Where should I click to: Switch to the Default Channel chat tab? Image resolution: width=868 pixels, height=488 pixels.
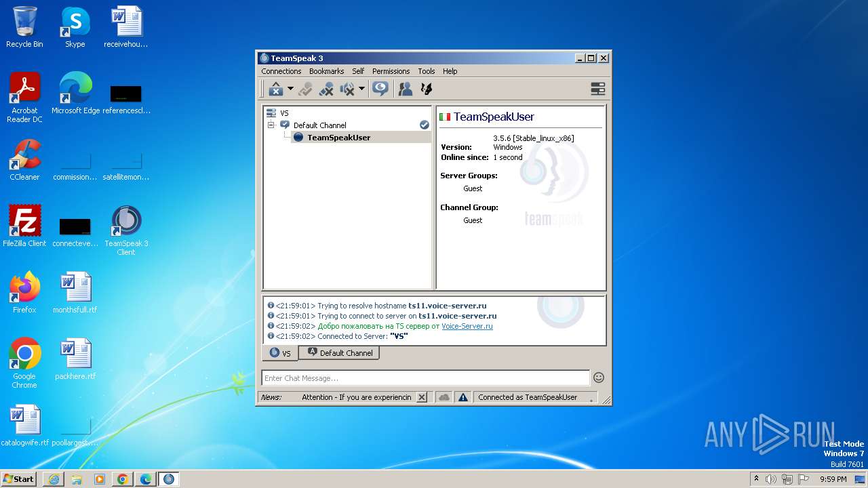tap(339, 353)
